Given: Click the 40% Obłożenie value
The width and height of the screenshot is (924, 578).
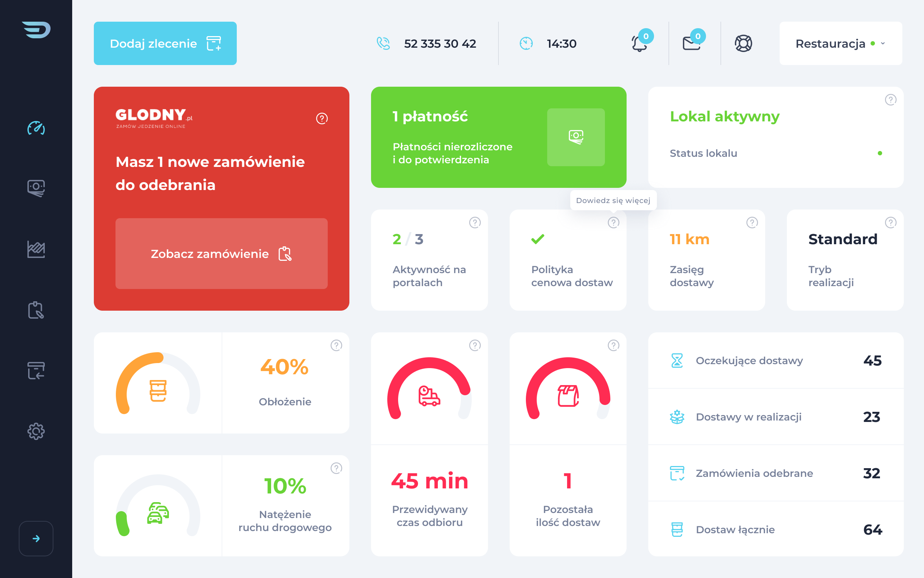Looking at the screenshot, I should click(284, 367).
